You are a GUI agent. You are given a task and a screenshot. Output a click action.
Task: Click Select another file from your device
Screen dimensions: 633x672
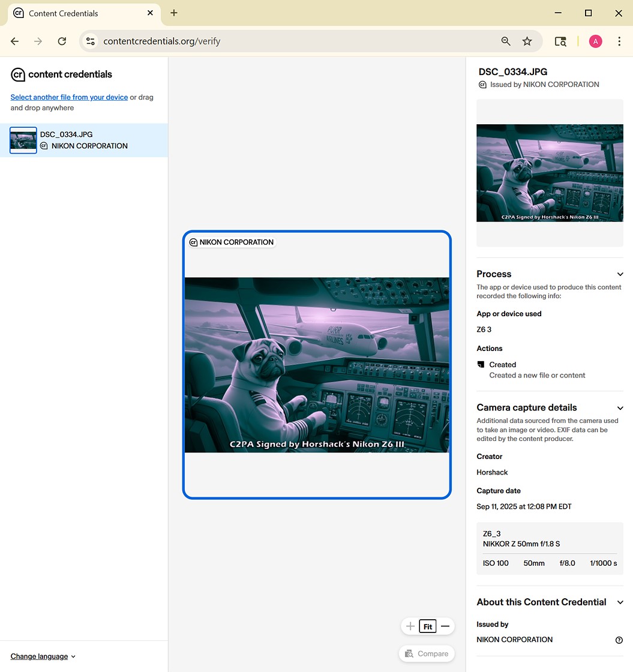point(69,97)
